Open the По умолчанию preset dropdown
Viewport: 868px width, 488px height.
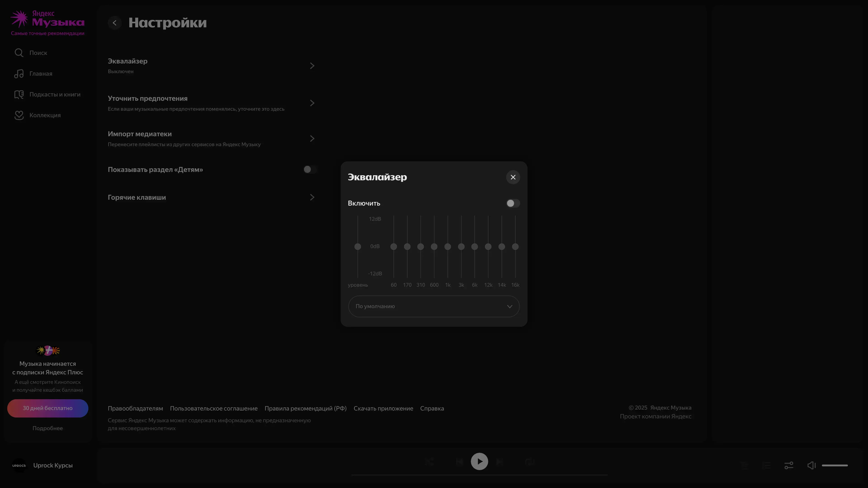pyautogui.click(x=434, y=307)
